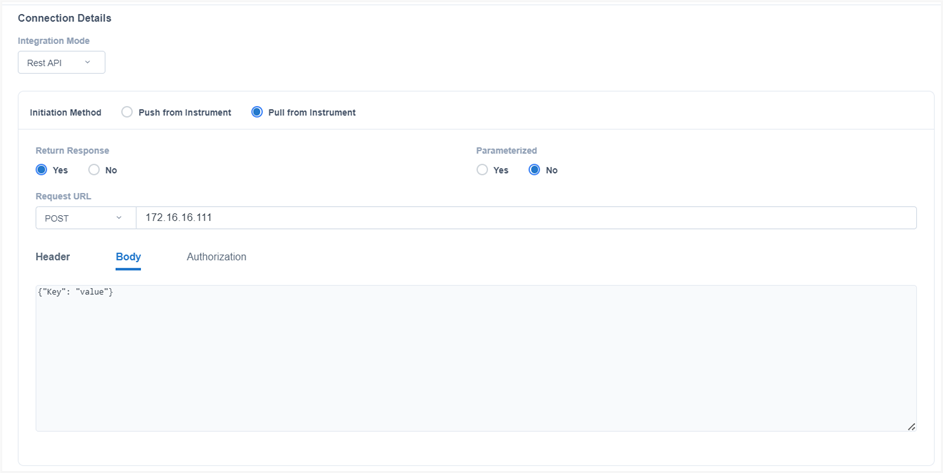Click the Request URL label

click(63, 196)
